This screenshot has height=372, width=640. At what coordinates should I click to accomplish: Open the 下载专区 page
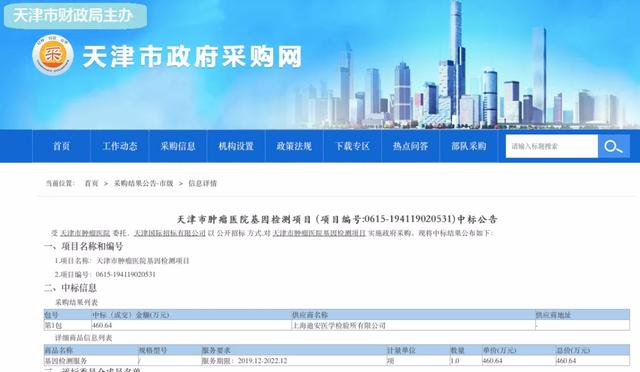352,146
